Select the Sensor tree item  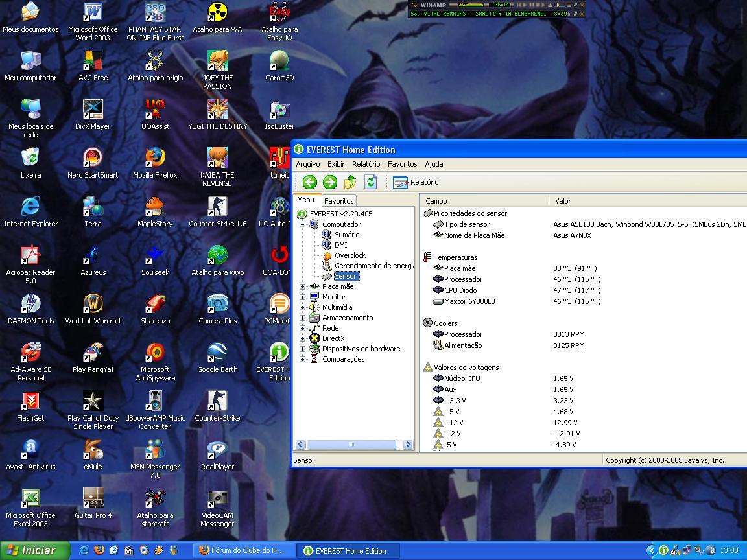tap(346, 276)
